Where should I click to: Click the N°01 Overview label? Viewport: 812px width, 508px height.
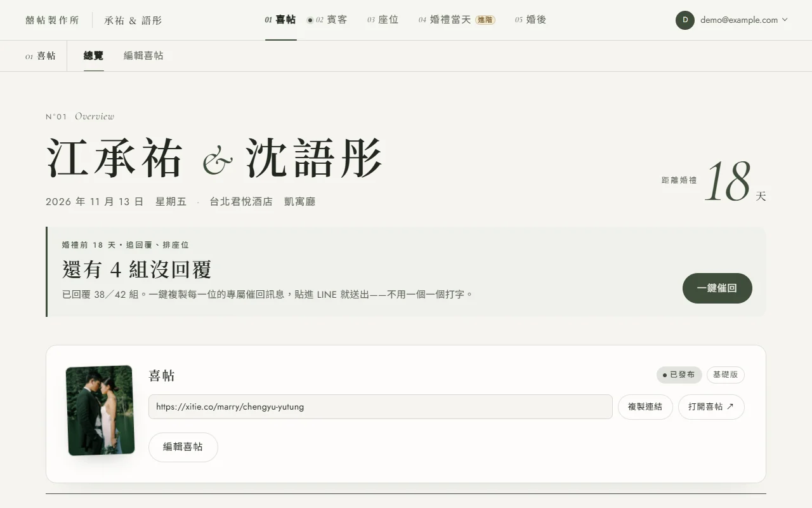80,116
